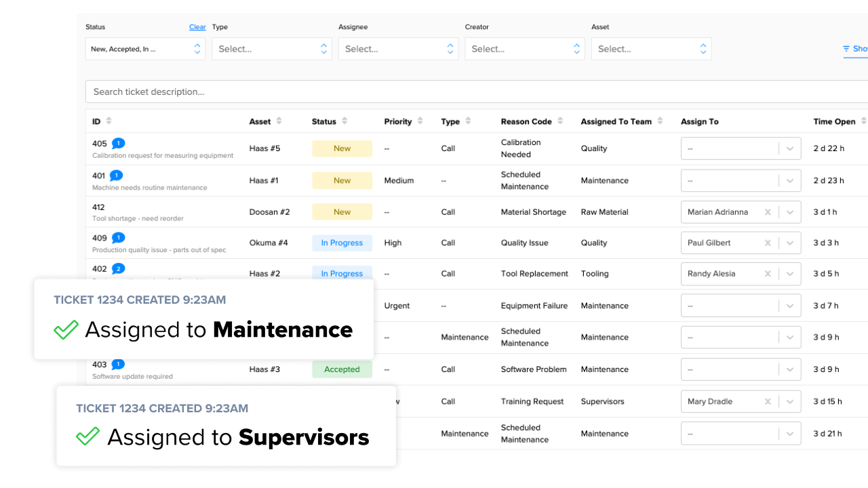Image resolution: width=868 pixels, height=488 pixels.
Task: Click the Search ticket description field
Action: (477, 91)
